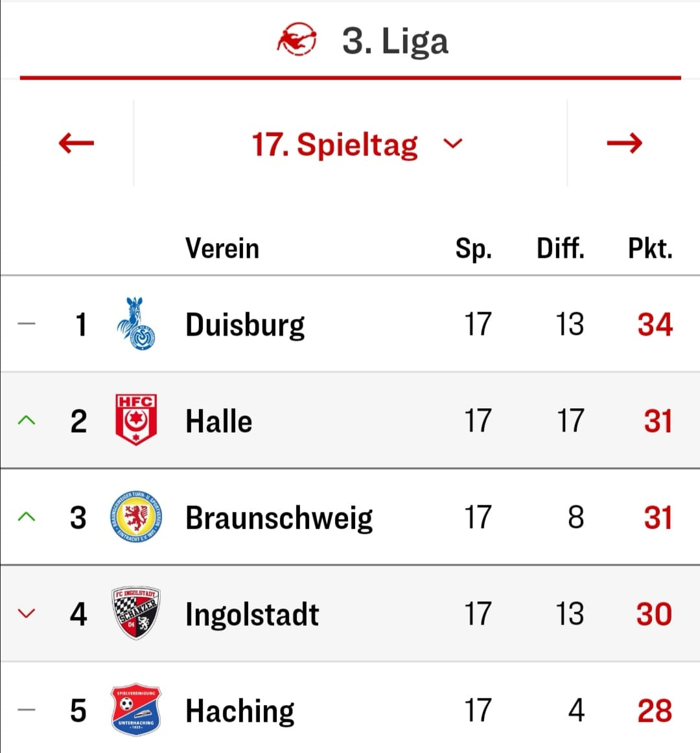Sort by the Diff. column header

tap(560, 248)
